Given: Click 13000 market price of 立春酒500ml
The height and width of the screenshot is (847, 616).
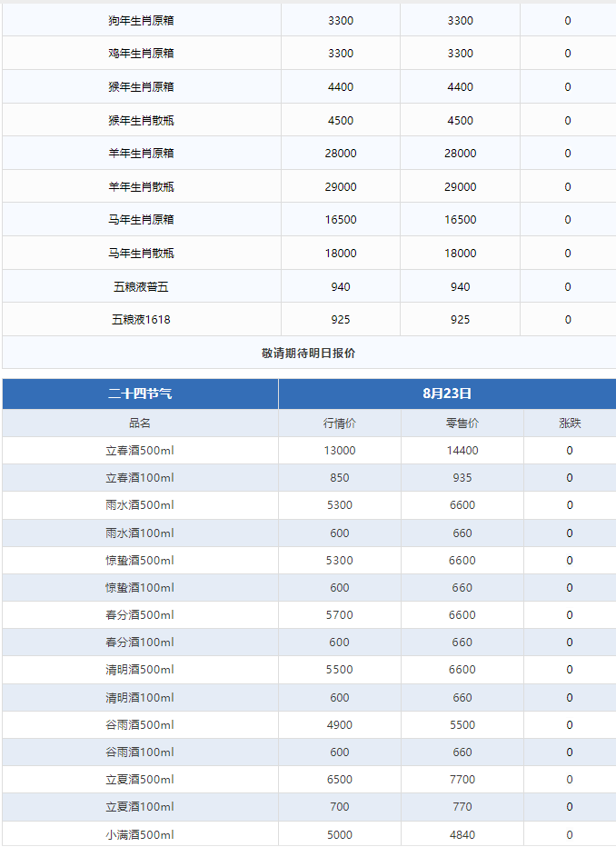Looking at the screenshot, I should coord(340,451).
